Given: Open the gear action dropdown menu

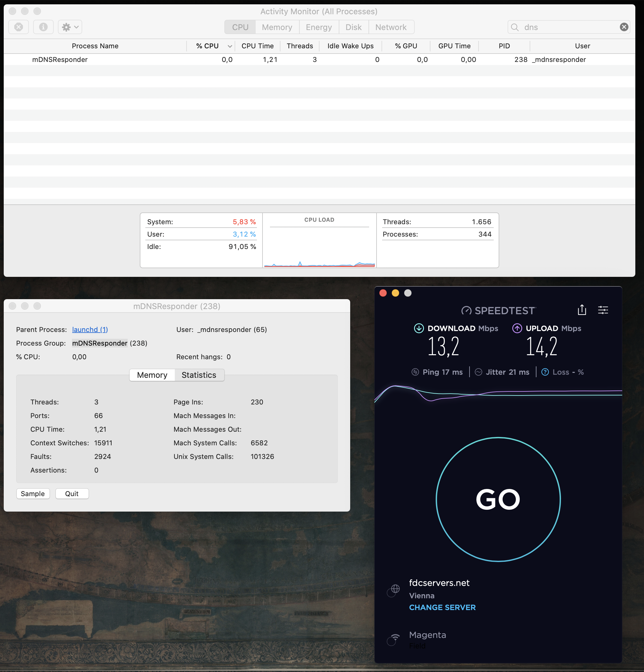Looking at the screenshot, I should coord(70,27).
